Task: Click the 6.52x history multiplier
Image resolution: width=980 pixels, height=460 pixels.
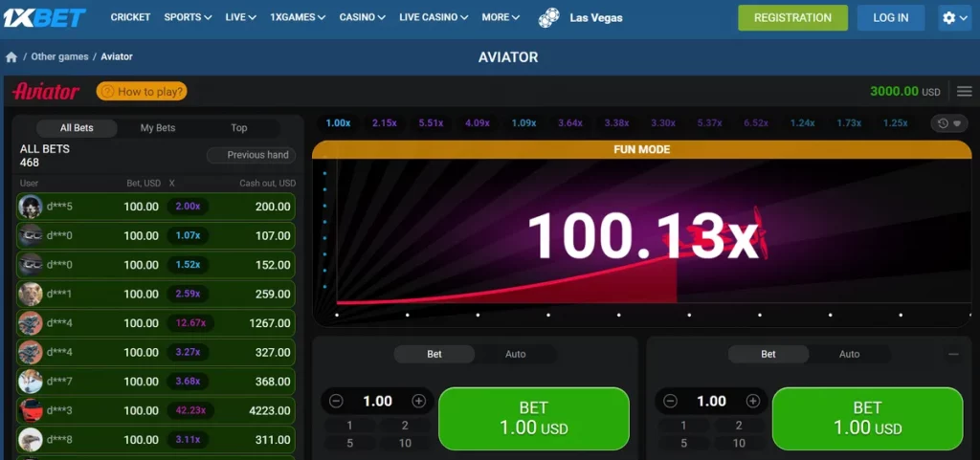Action: [x=756, y=123]
